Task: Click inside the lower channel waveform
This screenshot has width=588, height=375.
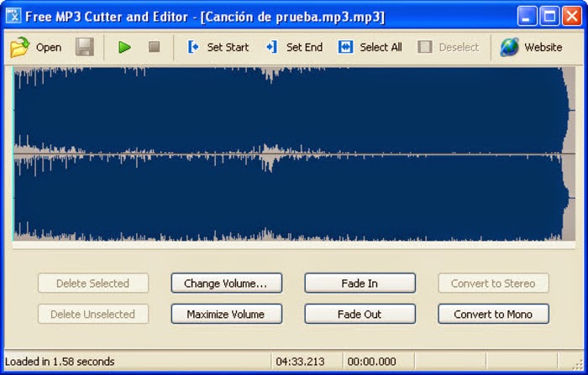Action: (294, 197)
